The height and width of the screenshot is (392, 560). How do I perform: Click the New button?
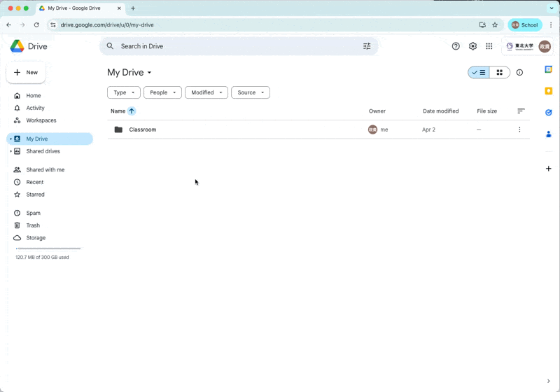pos(26,73)
